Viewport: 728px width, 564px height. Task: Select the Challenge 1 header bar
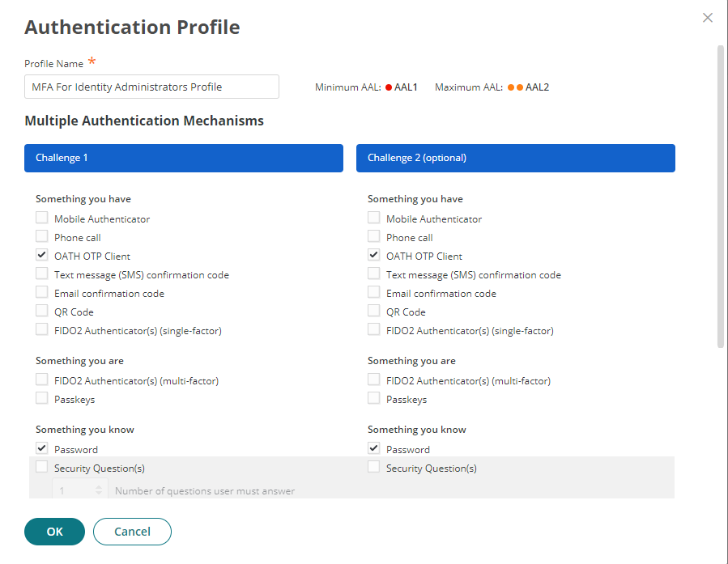tap(184, 158)
